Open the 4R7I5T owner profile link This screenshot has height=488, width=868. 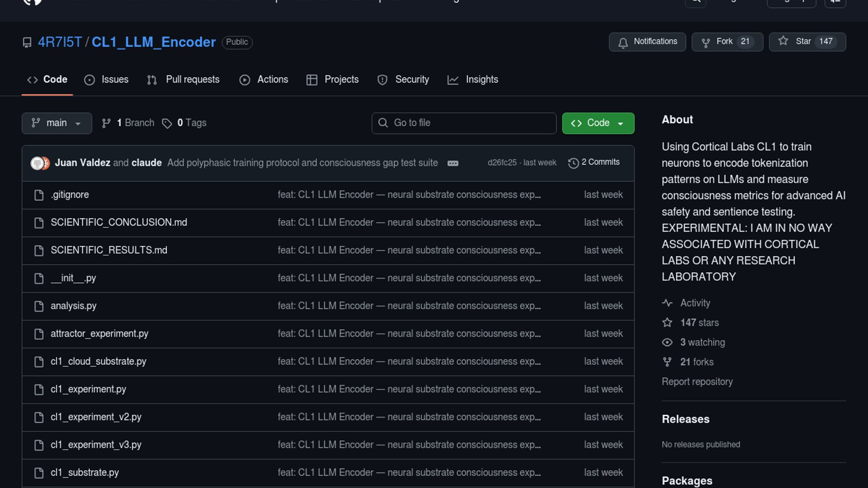pyautogui.click(x=60, y=42)
